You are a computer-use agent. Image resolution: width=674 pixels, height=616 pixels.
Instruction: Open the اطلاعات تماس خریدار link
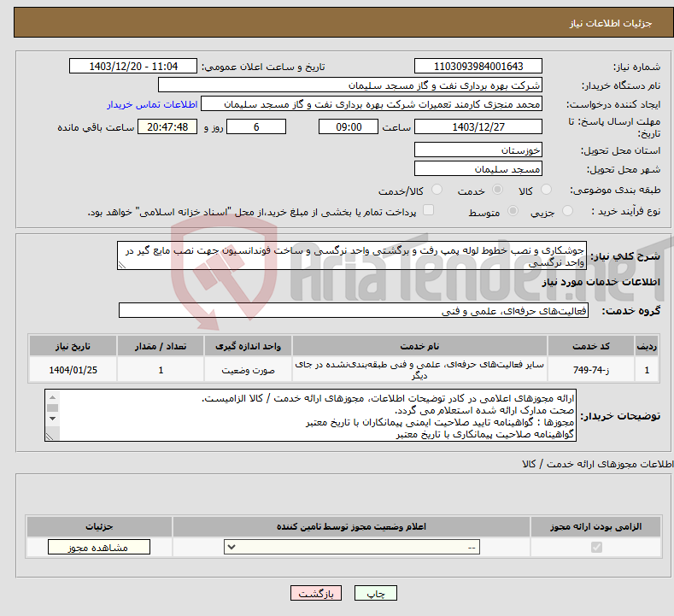pyautogui.click(x=152, y=104)
